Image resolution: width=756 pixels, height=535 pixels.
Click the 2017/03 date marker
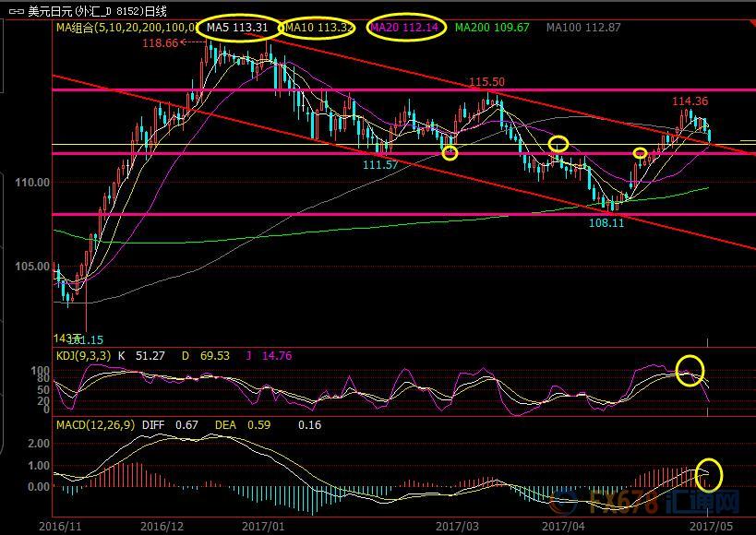click(x=457, y=526)
